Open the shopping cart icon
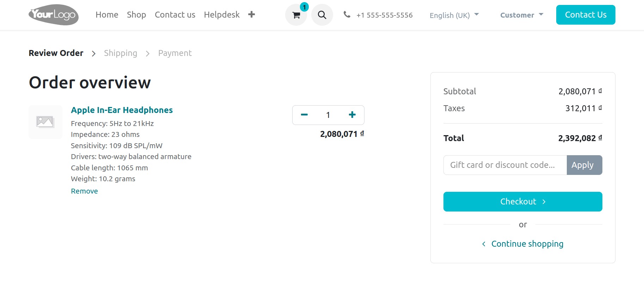Screen dimensions: 644x284 296,15
